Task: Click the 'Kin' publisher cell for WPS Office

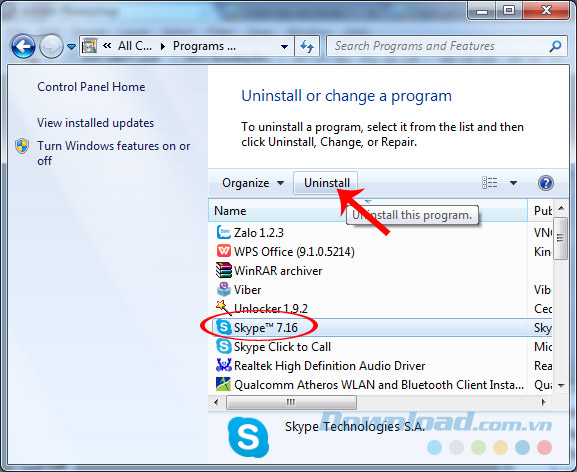Action: (x=542, y=252)
